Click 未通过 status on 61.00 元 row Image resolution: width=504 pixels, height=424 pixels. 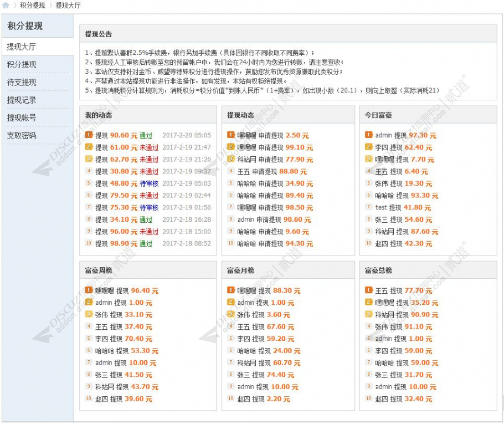point(149,147)
